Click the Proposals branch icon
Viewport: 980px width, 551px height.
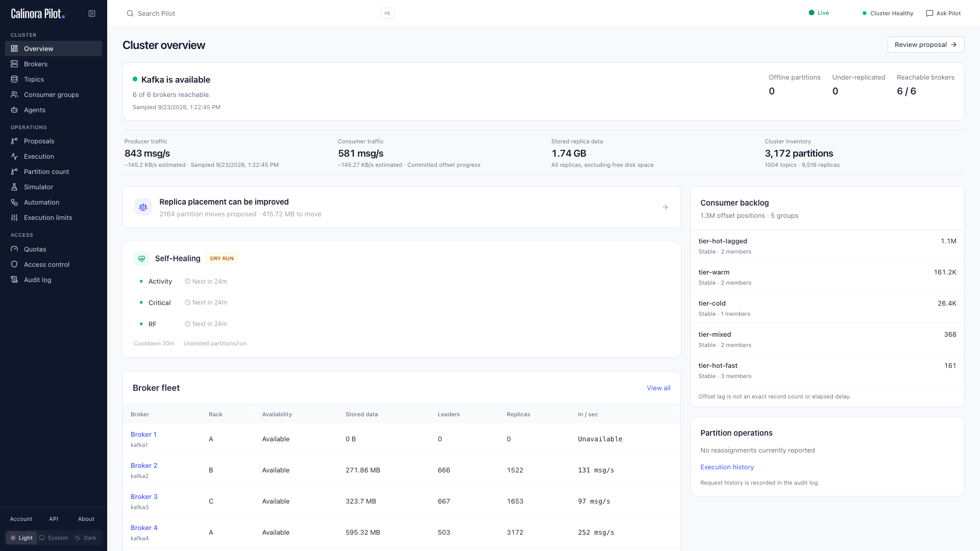(x=14, y=141)
